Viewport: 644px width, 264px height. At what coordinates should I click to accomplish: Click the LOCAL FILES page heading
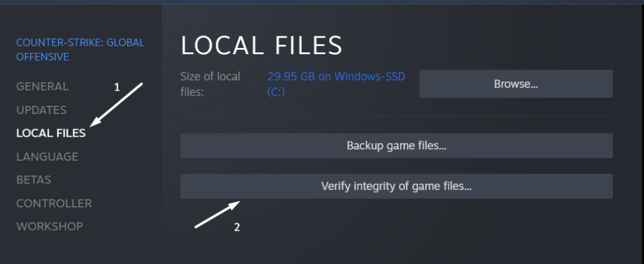click(261, 46)
